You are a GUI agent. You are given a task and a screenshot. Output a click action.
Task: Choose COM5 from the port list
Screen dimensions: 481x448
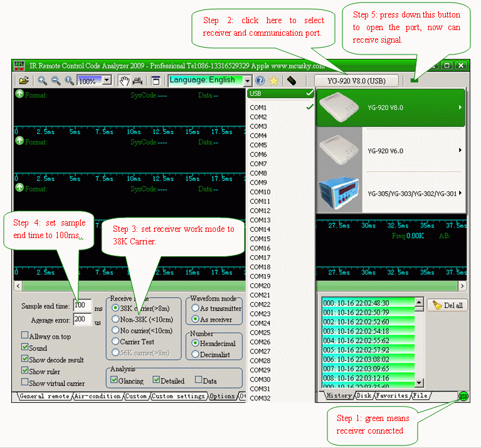click(258, 145)
